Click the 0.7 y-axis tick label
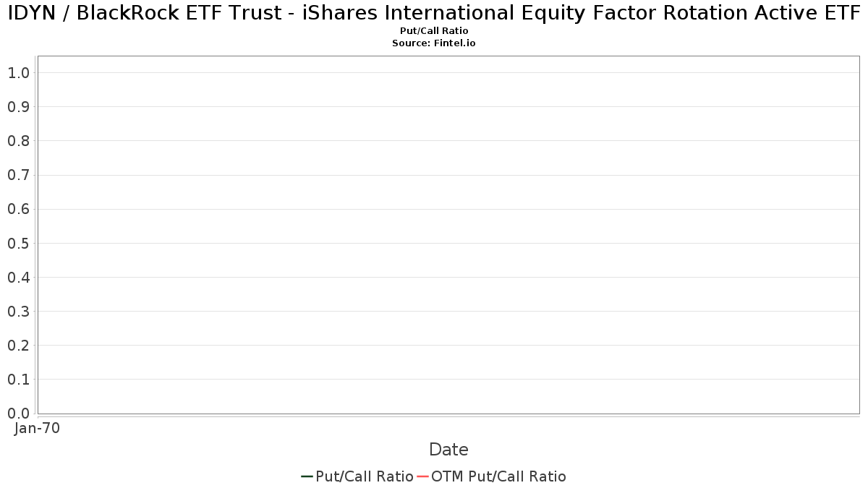868x488 pixels. tap(18, 175)
